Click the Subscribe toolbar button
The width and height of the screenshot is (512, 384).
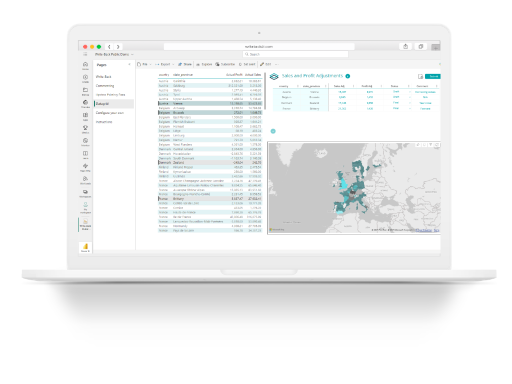click(x=225, y=64)
